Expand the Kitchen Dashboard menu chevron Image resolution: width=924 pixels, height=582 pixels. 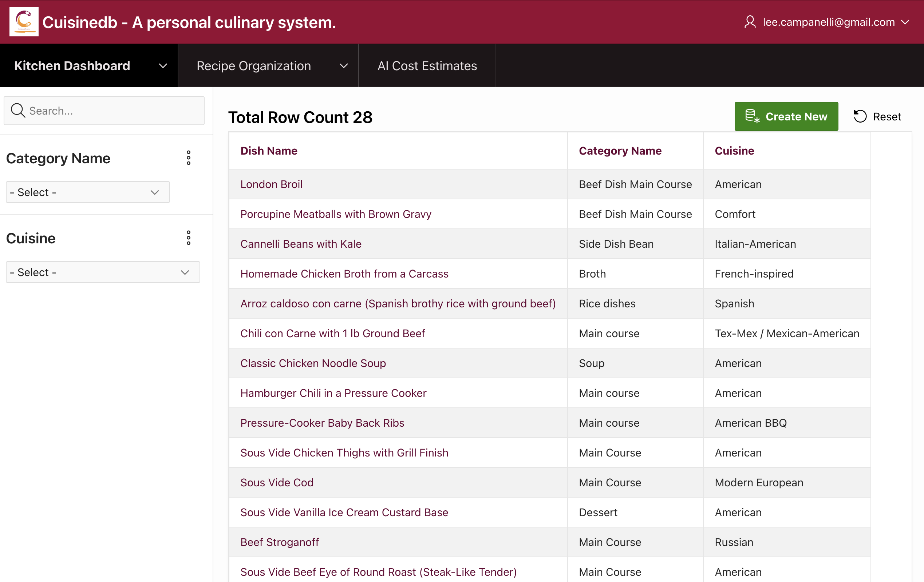click(x=162, y=65)
